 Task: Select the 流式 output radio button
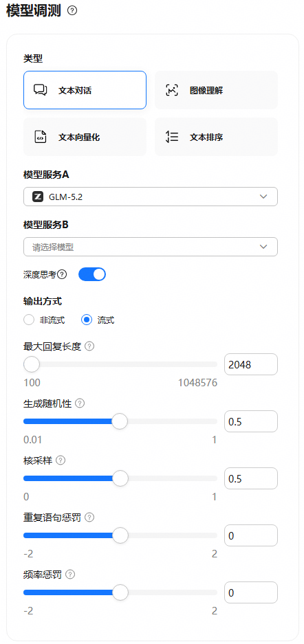86,320
